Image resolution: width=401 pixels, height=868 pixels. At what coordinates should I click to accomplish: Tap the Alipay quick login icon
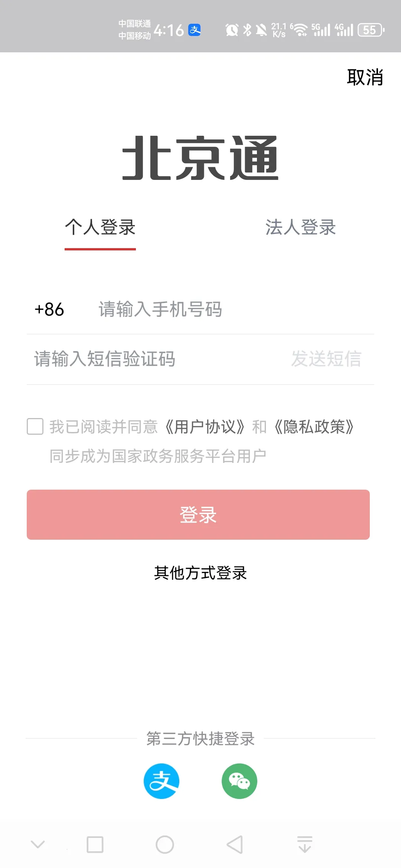coord(162,781)
